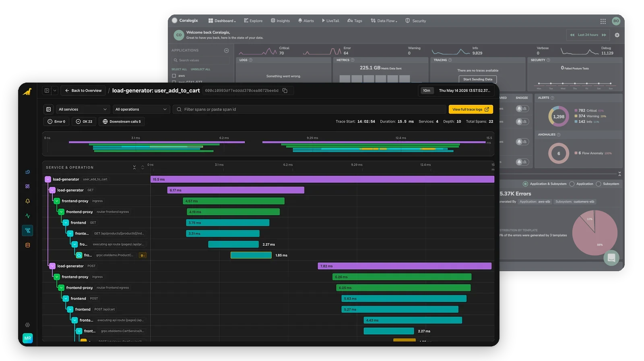Toggle the OK 22 status filter
Image resolution: width=644 pixels, height=361 pixels.
(84, 121)
